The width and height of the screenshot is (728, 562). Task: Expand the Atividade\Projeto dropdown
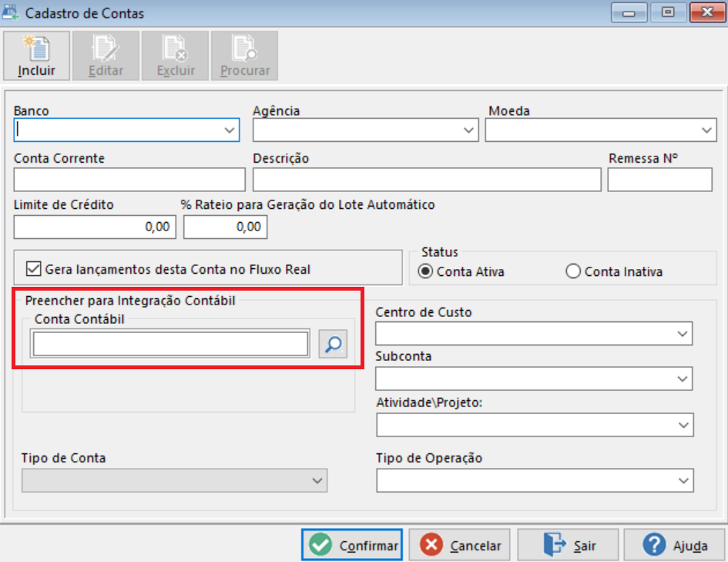click(x=683, y=425)
